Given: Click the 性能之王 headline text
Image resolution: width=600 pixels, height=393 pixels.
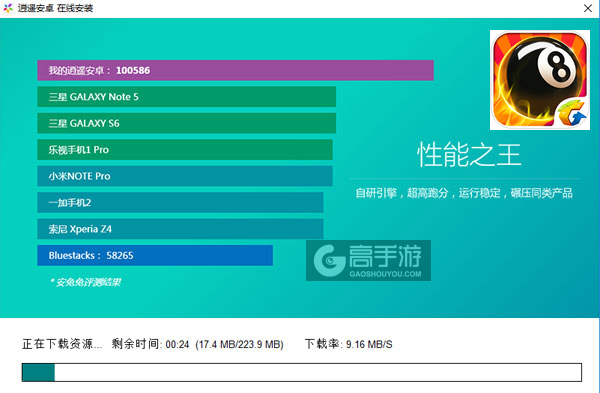Looking at the screenshot, I should (x=469, y=155).
